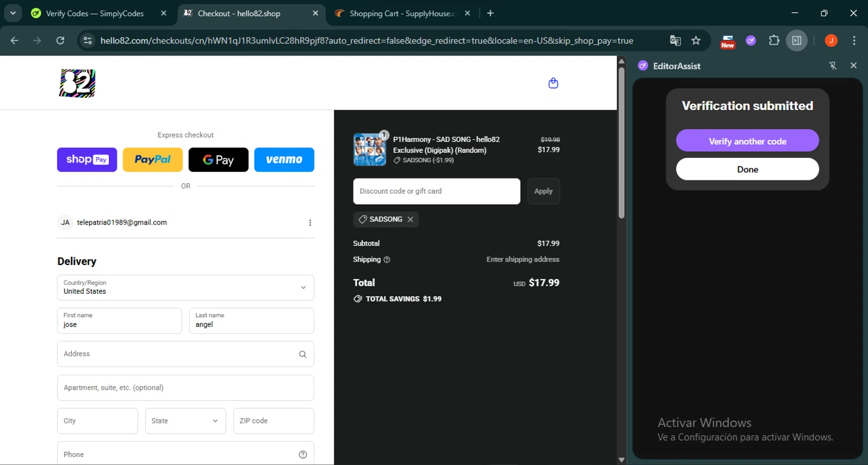Pay with Venmo button
The width and height of the screenshot is (868, 465).
coord(284,160)
